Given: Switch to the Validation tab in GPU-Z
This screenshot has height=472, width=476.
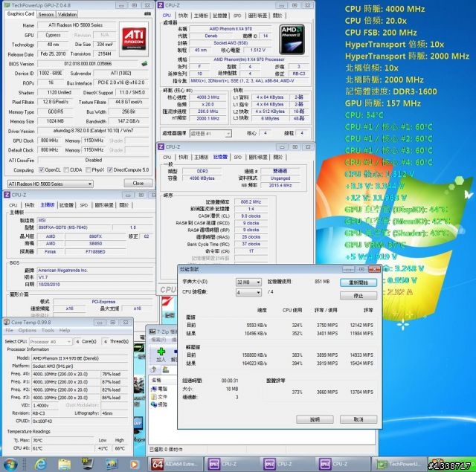Looking at the screenshot, I should tap(67, 14).
